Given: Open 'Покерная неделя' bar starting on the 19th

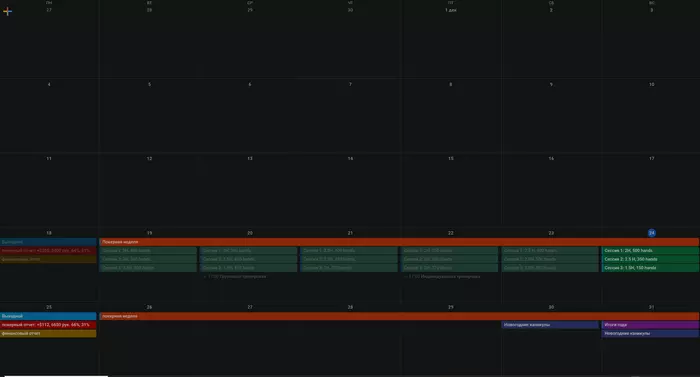Looking at the screenshot, I should (399, 242).
